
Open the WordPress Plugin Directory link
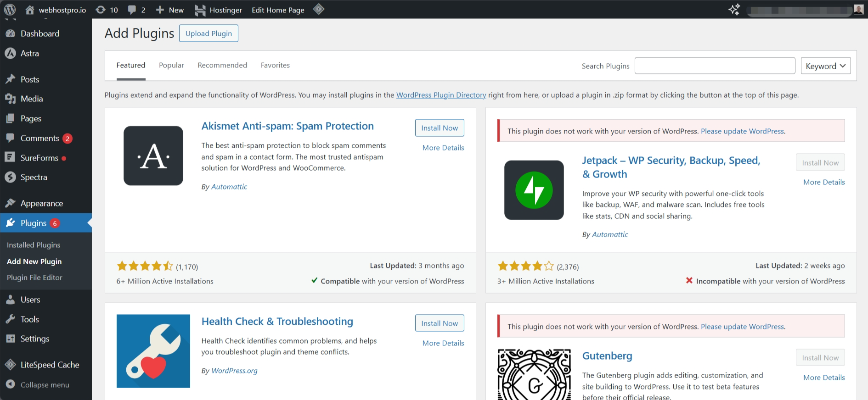441,95
